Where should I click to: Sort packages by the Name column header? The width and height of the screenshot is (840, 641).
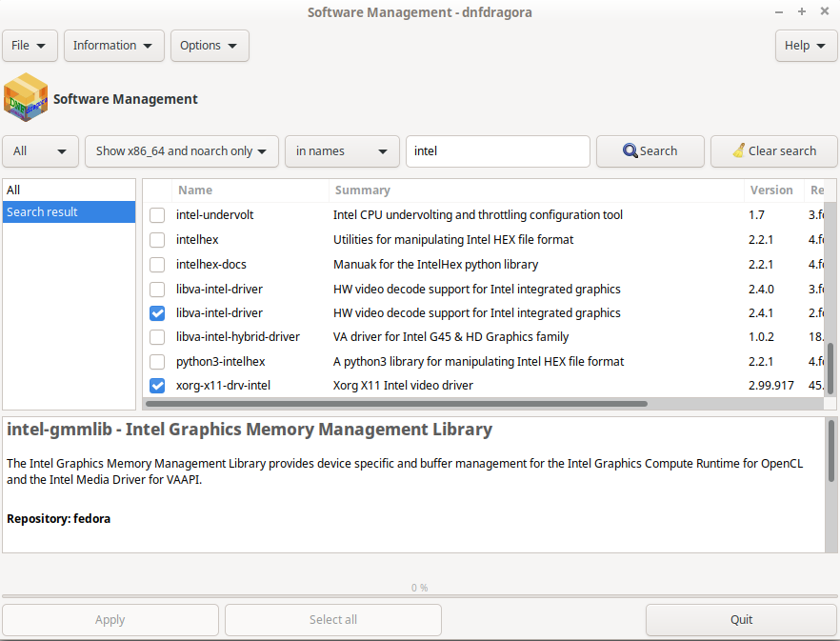(250, 190)
